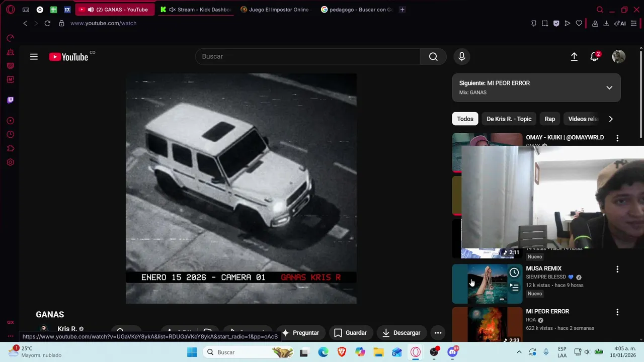
Task: Open site security padlock info
Action: point(61,23)
